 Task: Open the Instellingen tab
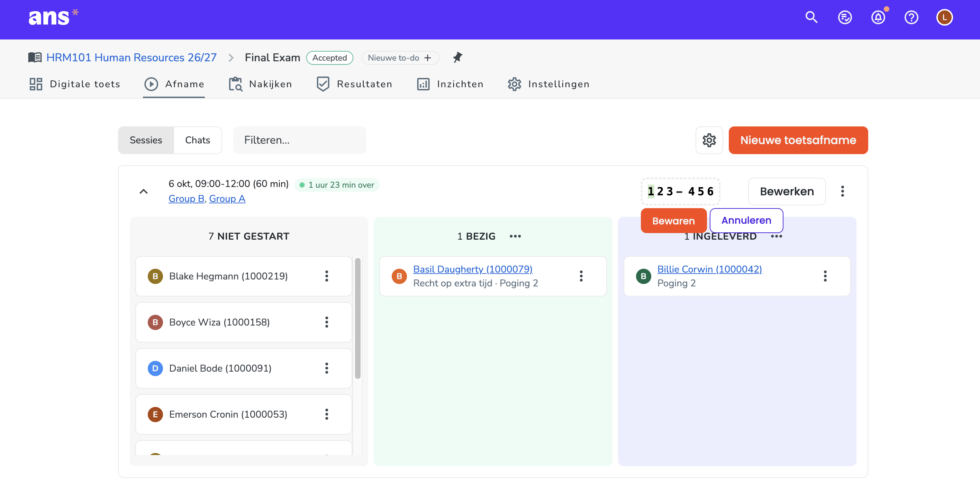pyautogui.click(x=548, y=84)
